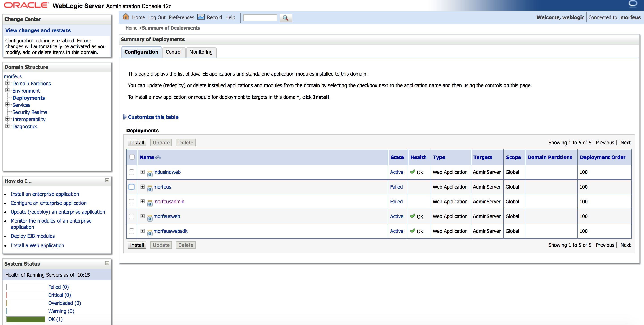Sort table by State column header
The image size is (644, 325).
click(397, 157)
